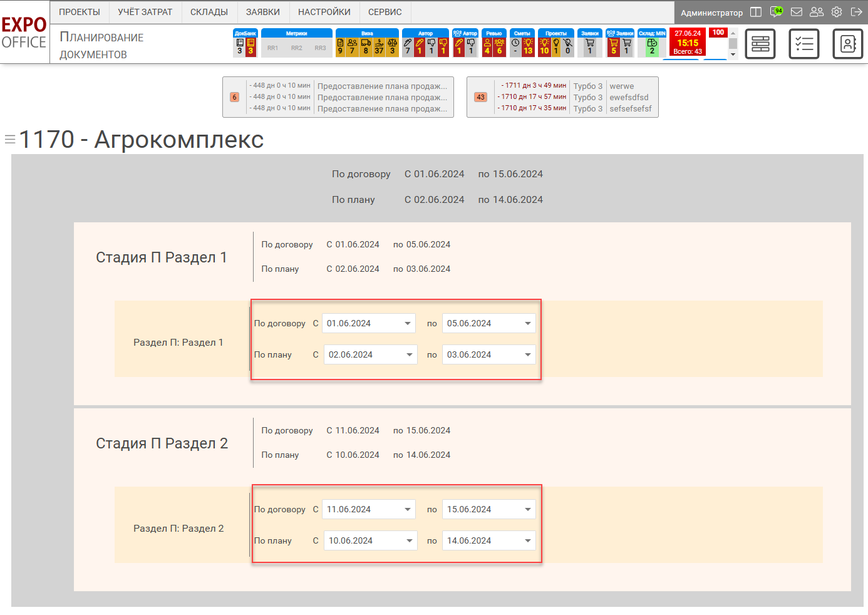This screenshot has width=868, height=615.
Task: Open the checklist tasks icon button
Action: point(804,44)
